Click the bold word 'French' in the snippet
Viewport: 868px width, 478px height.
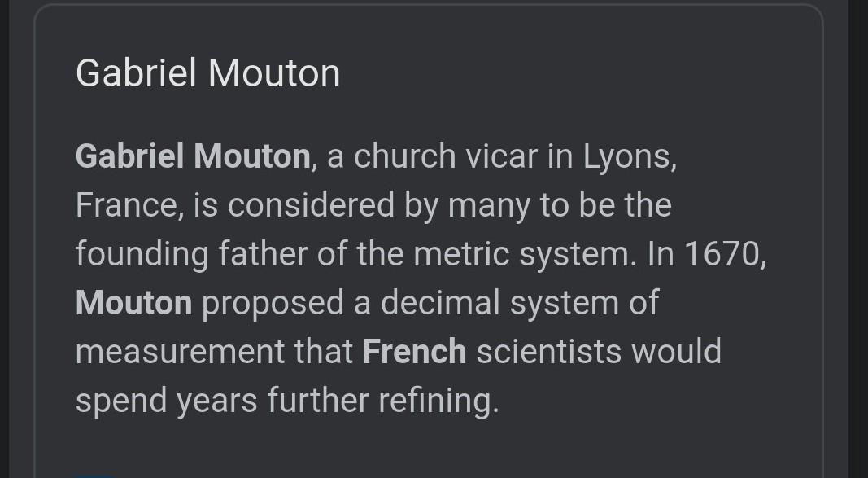415,351
